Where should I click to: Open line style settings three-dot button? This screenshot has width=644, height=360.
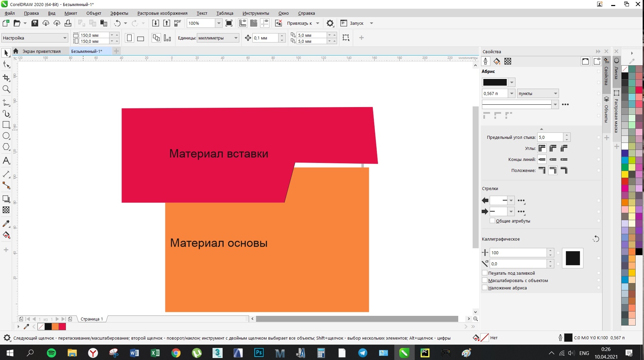coord(565,104)
